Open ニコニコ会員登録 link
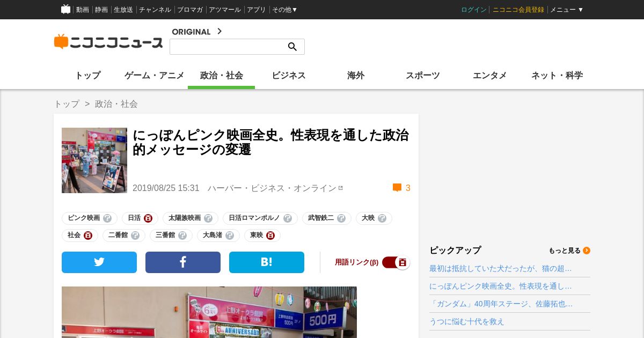644x338 pixels. click(518, 10)
